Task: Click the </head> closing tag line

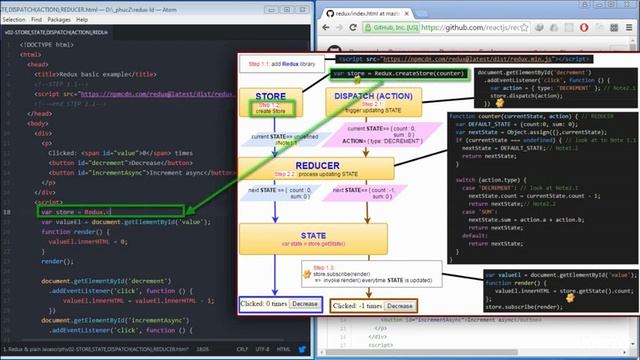Action: tap(40, 113)
